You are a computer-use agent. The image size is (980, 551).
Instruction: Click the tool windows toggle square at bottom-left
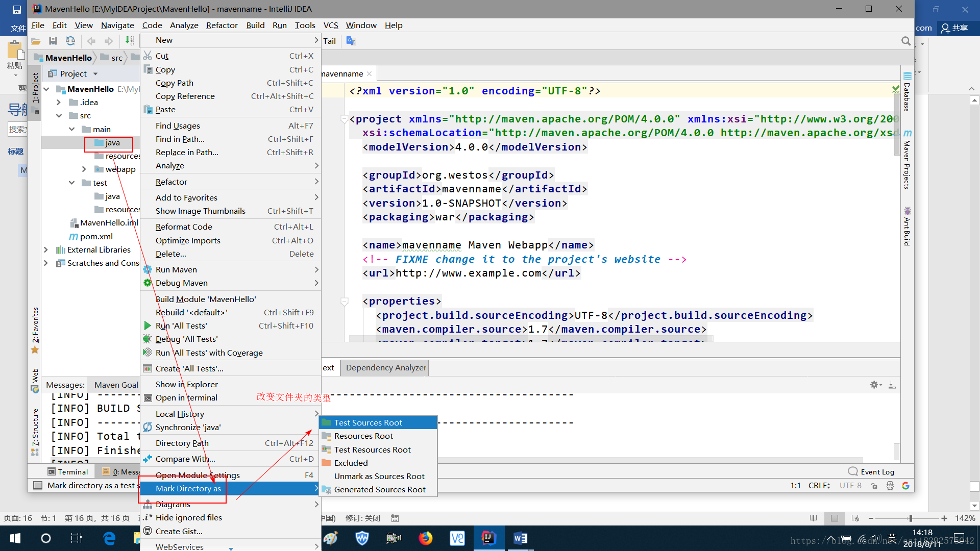[37, 486]
